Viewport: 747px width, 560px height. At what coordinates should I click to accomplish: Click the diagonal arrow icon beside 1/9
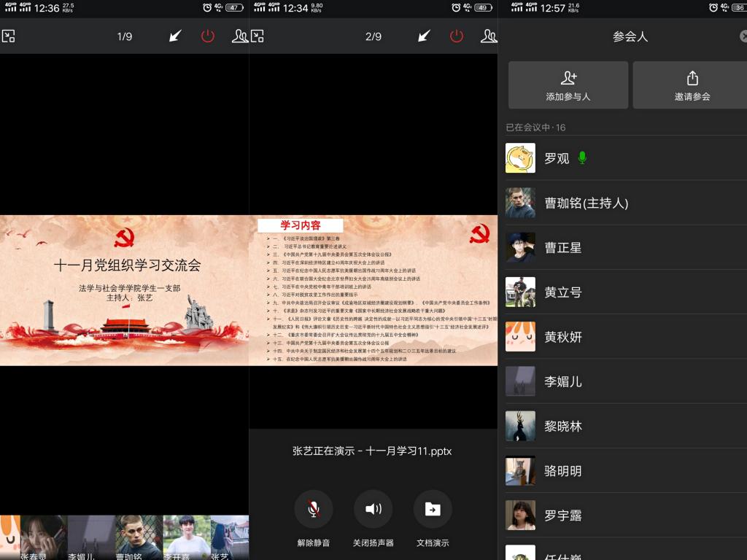[x=175, y=36]
